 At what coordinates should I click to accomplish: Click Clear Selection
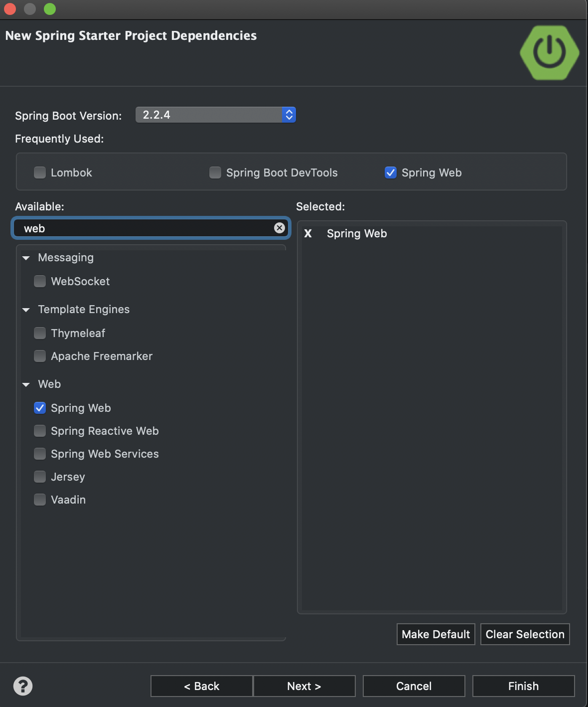pyautogui.click(x=525, y=634)
